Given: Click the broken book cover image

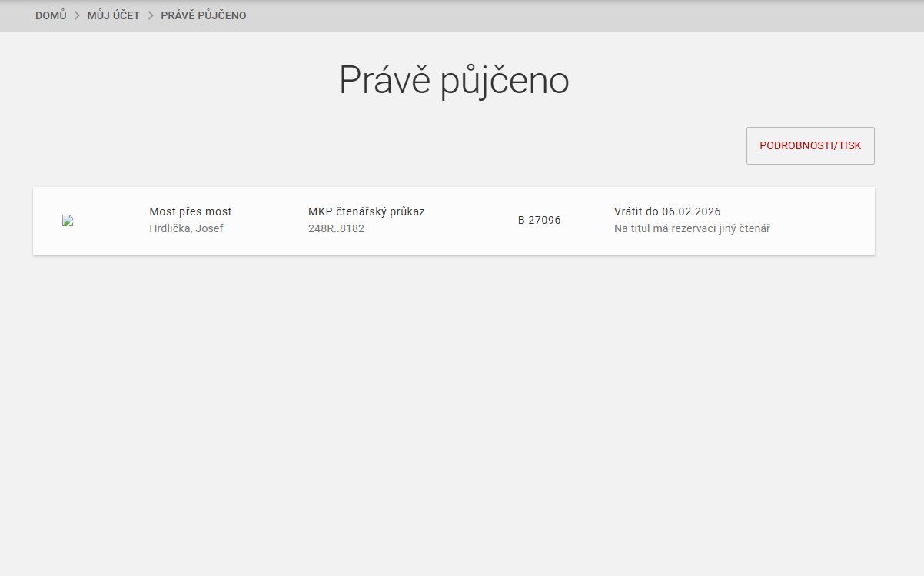Looking at the screenshot, I should pos(68,221).
